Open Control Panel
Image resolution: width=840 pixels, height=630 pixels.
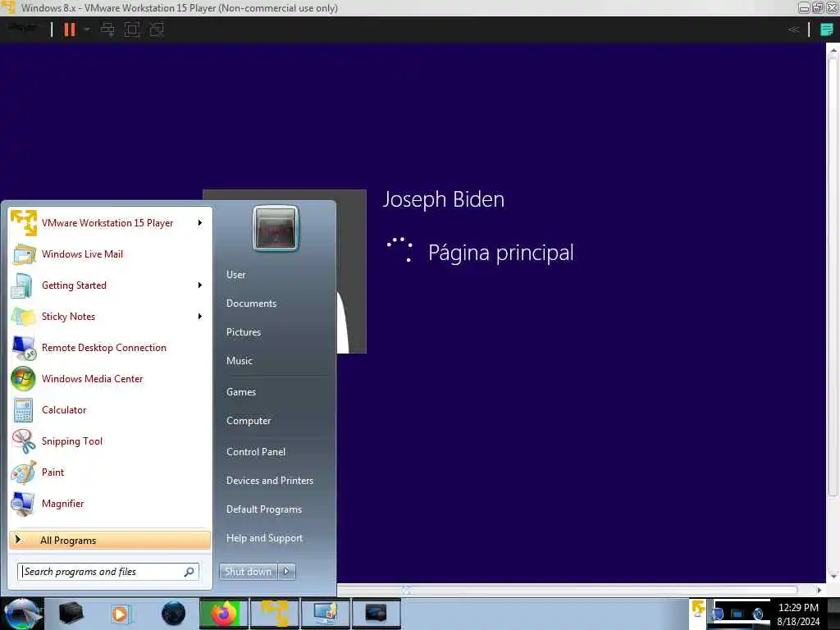coord(256,452)
